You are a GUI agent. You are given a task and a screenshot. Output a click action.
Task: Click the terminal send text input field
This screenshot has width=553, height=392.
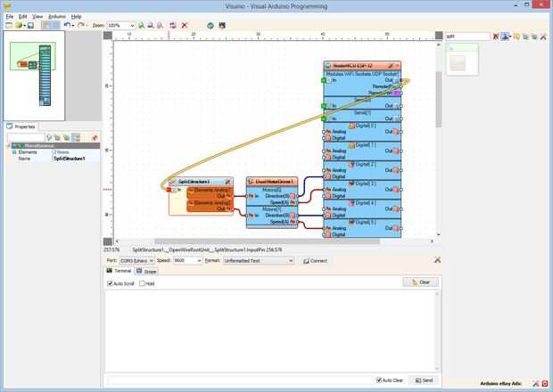[x=239, y=380]
